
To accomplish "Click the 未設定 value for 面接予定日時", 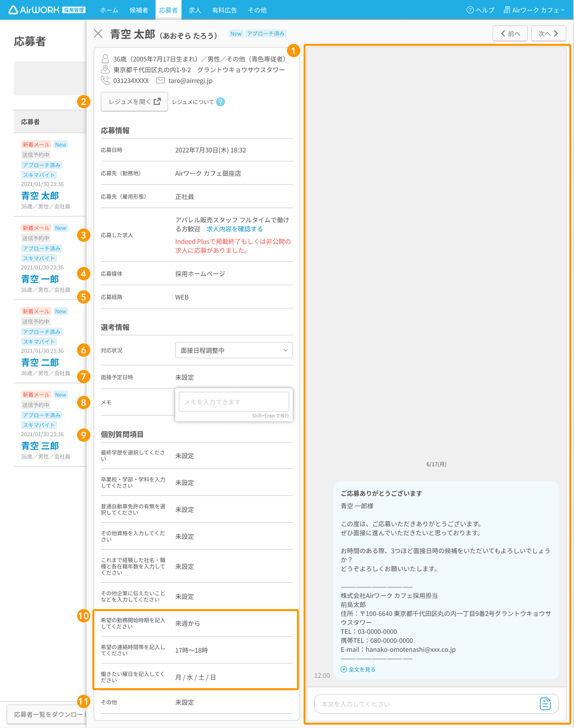I will [x=184, y=377].
